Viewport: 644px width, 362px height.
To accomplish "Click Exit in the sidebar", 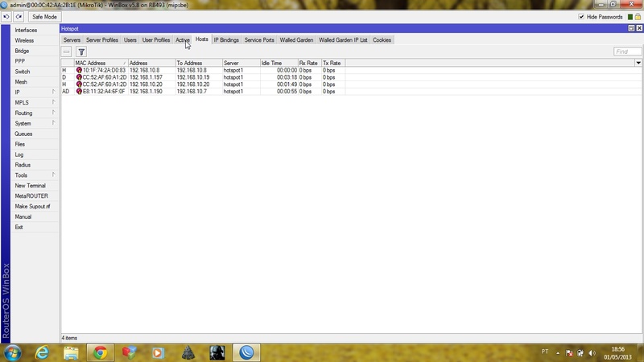I will pos(35,227).
